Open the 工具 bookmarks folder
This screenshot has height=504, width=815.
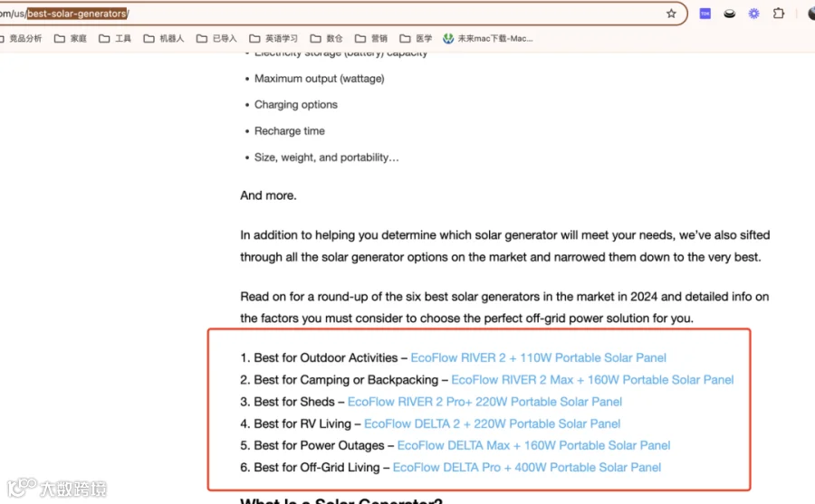(115, 38)
